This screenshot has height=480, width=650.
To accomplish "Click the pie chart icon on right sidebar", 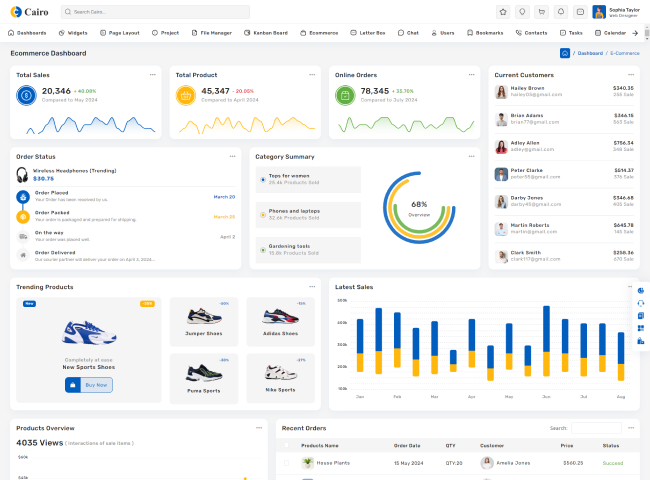I will (641, 290).
